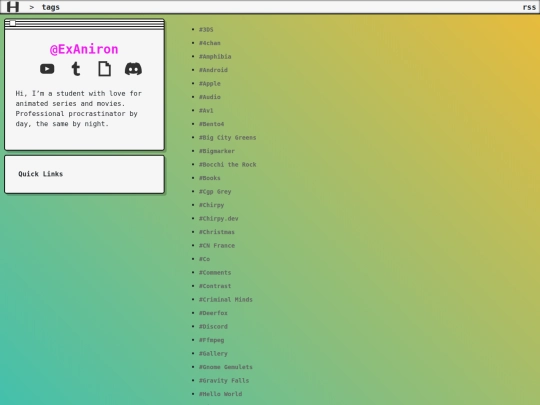Open the document file icon
The image size is (540, 405).
104,69
